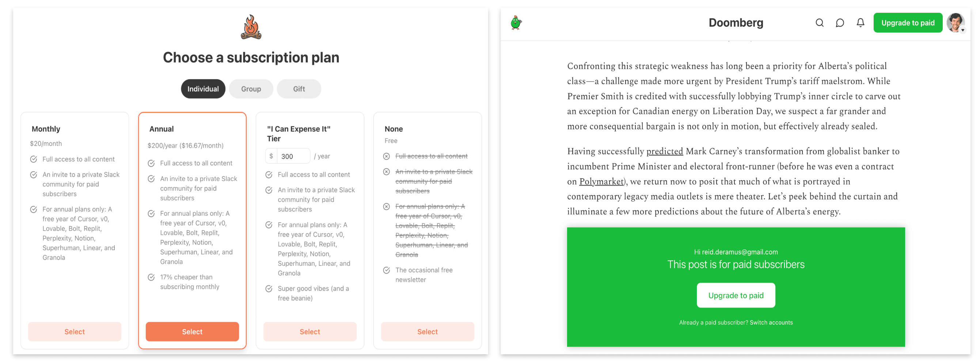Click the campfire logo icon
The image size is (980, 363).
click(251, 27)
